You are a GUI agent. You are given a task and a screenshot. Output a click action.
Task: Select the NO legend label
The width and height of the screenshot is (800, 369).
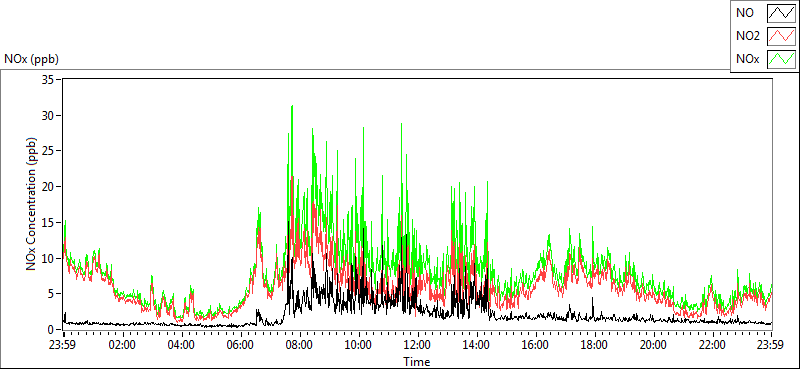(744, 13)
